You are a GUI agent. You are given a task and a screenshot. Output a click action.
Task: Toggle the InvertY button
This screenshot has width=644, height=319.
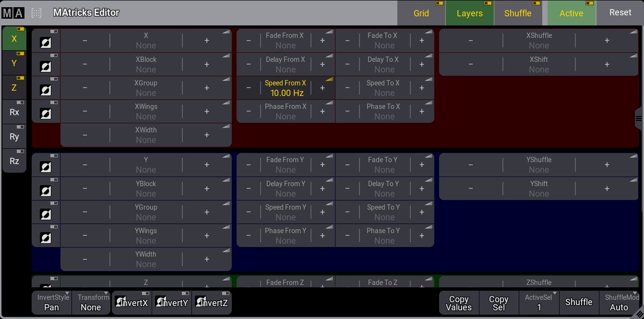click(x=172, y=303)
